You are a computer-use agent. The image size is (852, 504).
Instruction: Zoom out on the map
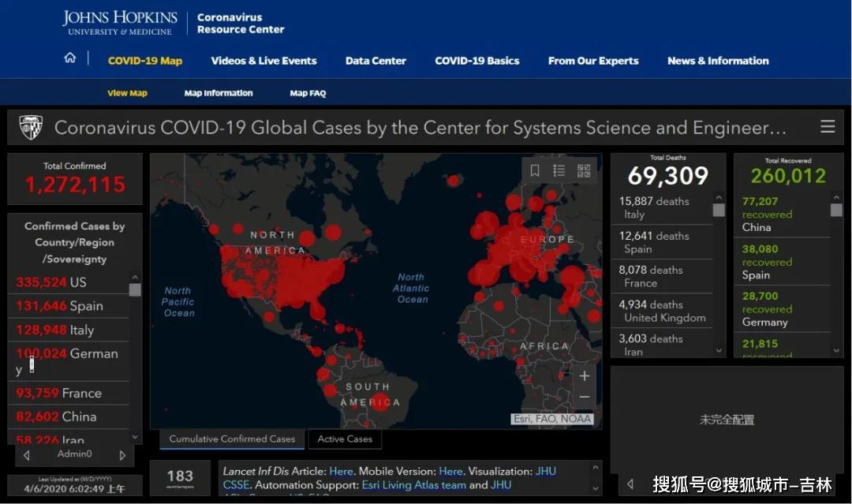pyautogui.click(x=584, y=397)
